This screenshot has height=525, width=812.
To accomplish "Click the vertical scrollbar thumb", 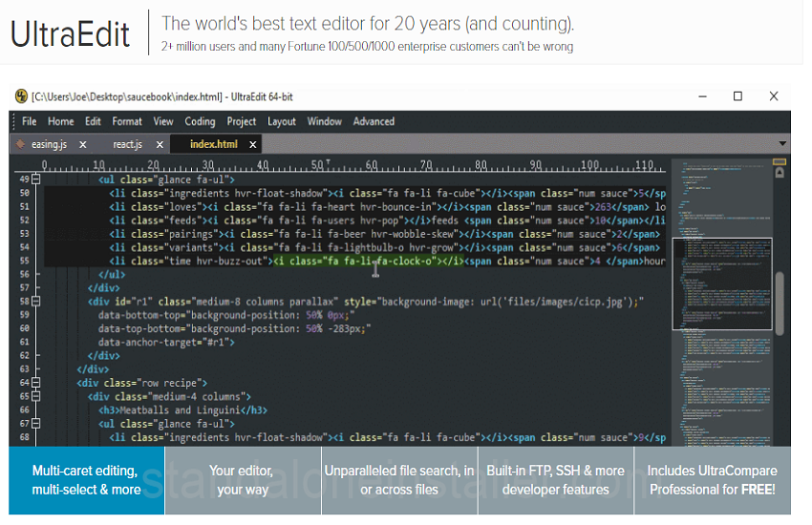I will tap(780, 303).
